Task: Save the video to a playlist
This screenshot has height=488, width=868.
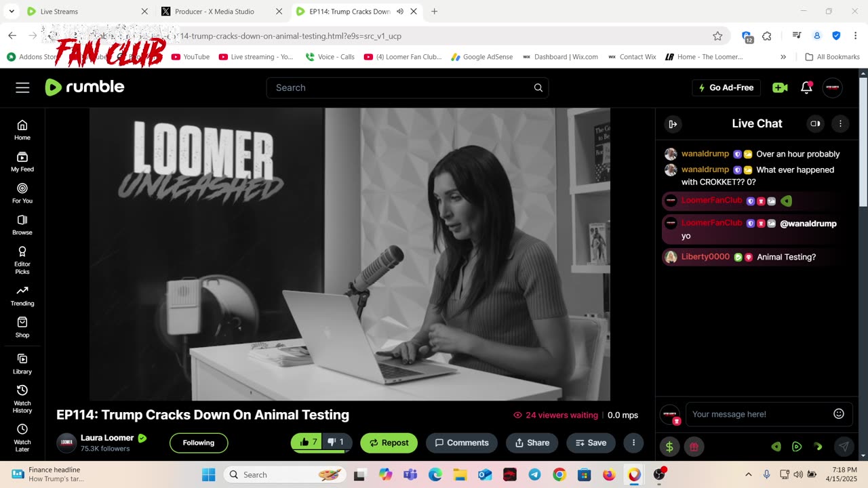Action: click(591, 443)
